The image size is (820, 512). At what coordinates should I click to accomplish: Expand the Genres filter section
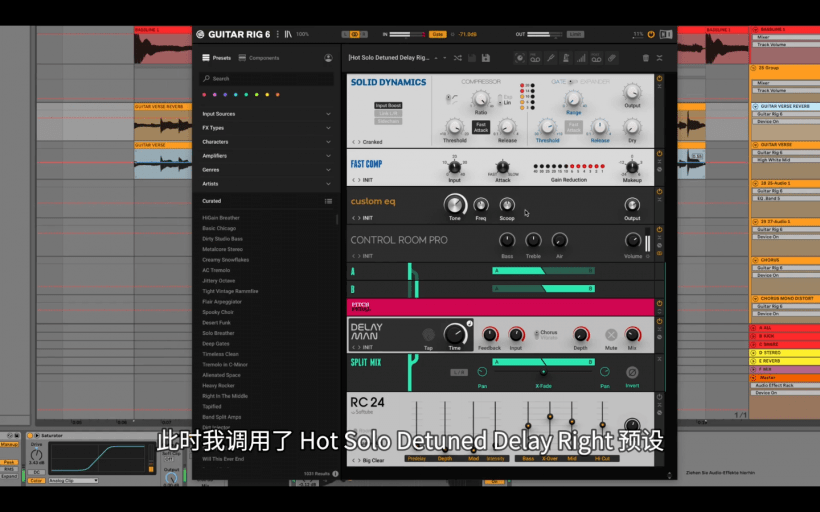click(265, 170)
